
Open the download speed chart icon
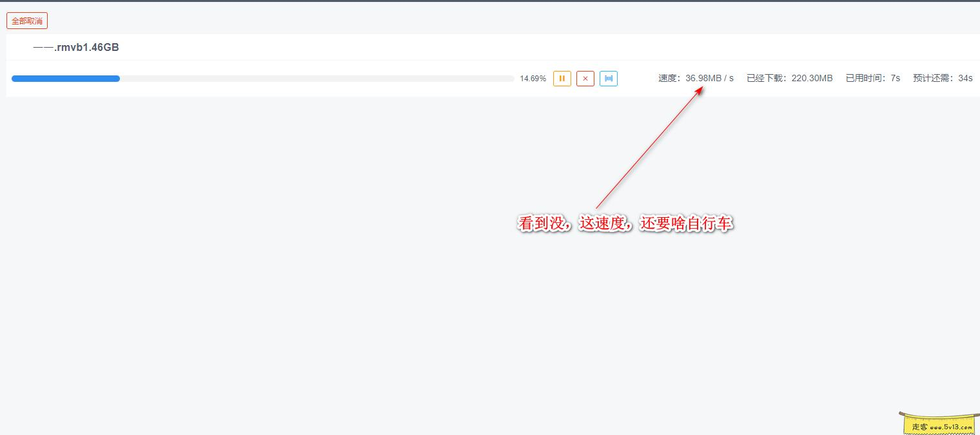pyautogui.click(x=609, y=78)
